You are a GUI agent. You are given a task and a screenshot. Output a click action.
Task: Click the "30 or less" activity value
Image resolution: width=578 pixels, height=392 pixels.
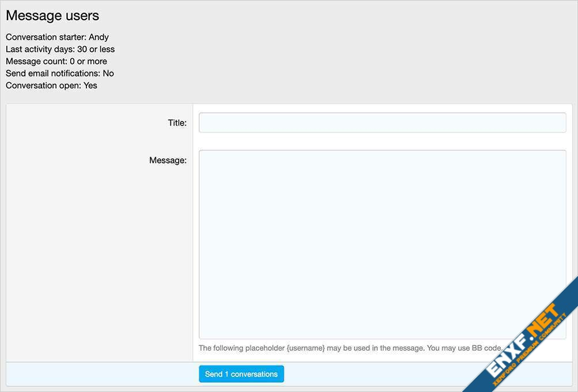(x=96, y=49)
